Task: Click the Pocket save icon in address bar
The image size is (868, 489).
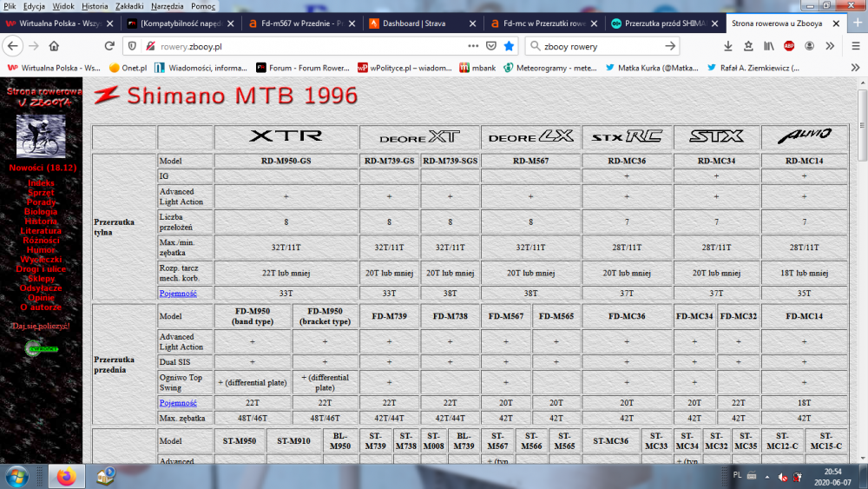Action: [x=491, y=46]
